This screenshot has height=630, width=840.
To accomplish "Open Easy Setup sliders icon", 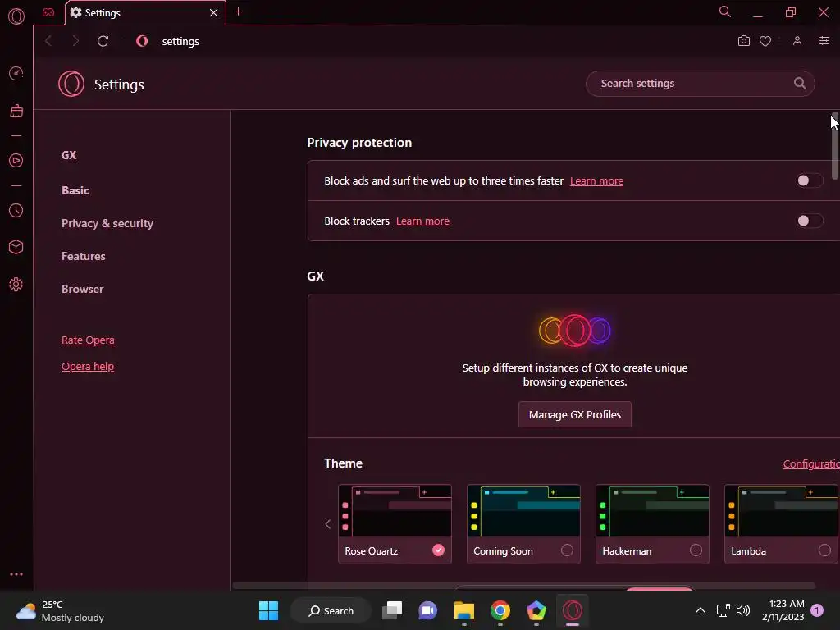I will (824, 41).
